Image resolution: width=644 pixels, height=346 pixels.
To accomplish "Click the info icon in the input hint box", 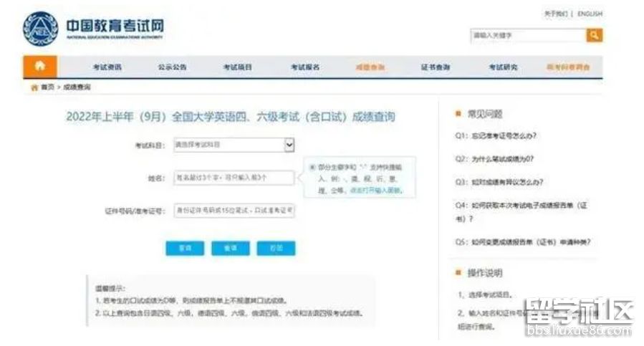I will pyautogui.click(x=313, y=167).
